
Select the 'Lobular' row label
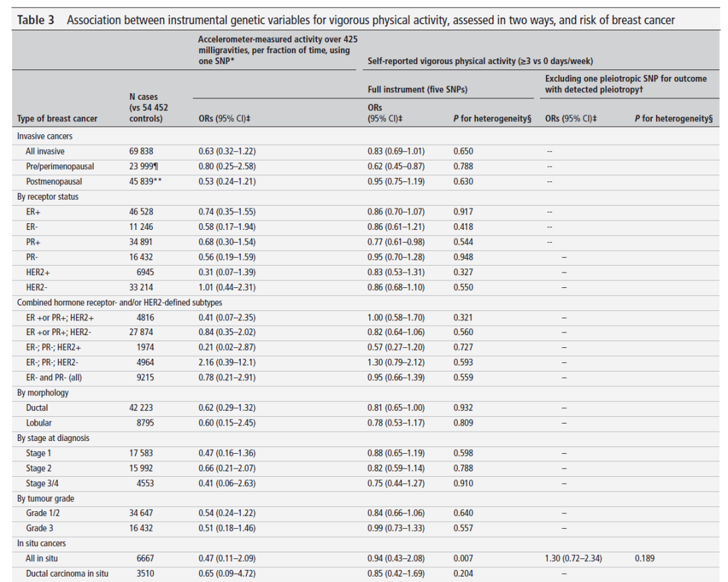(x=39, y=423)
